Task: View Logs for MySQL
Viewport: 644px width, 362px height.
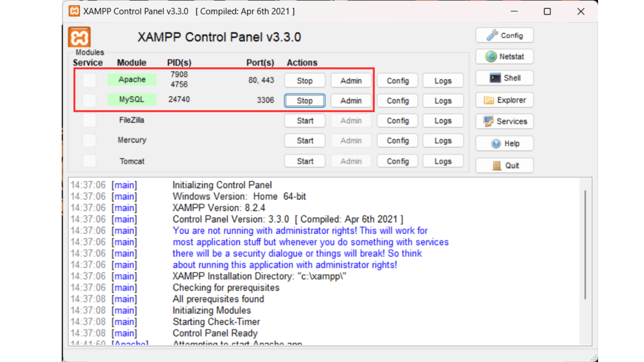Action: click(x=443, y=101)
